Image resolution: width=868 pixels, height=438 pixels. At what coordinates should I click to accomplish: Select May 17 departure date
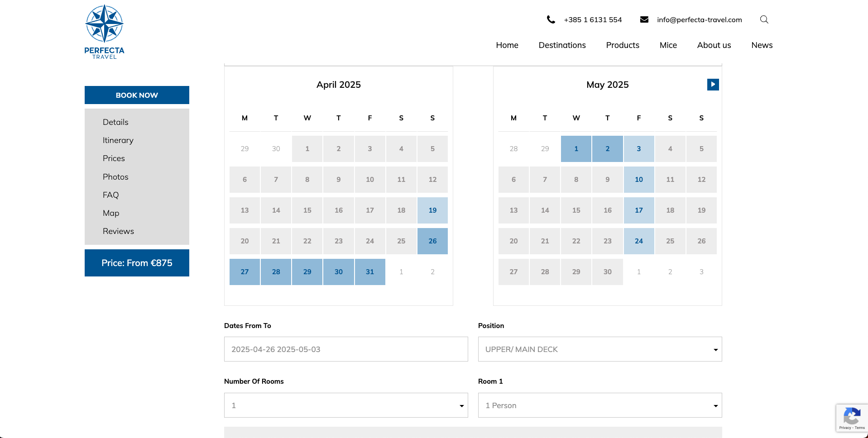tap(639, 210)
